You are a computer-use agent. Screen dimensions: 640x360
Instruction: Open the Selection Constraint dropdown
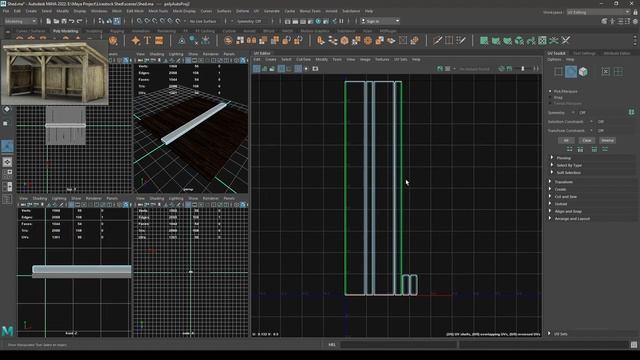pos(591,122)
